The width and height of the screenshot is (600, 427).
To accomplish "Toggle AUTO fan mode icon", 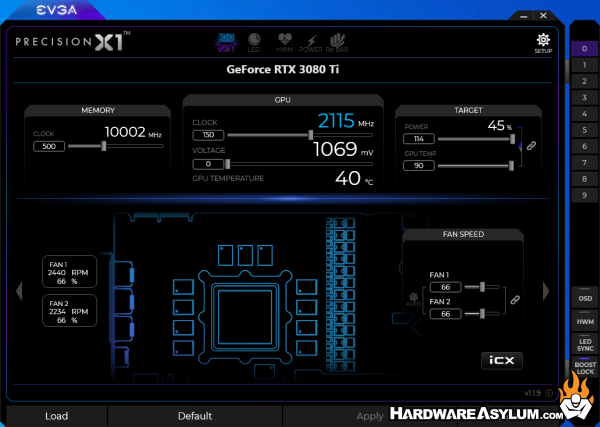I will click(413, 300).
